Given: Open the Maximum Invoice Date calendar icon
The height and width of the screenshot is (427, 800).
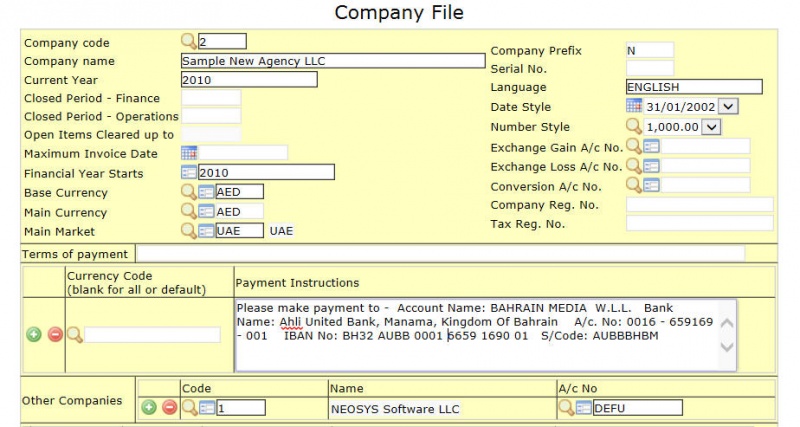Looking at the screenshot, I should [x=189, y=153].
